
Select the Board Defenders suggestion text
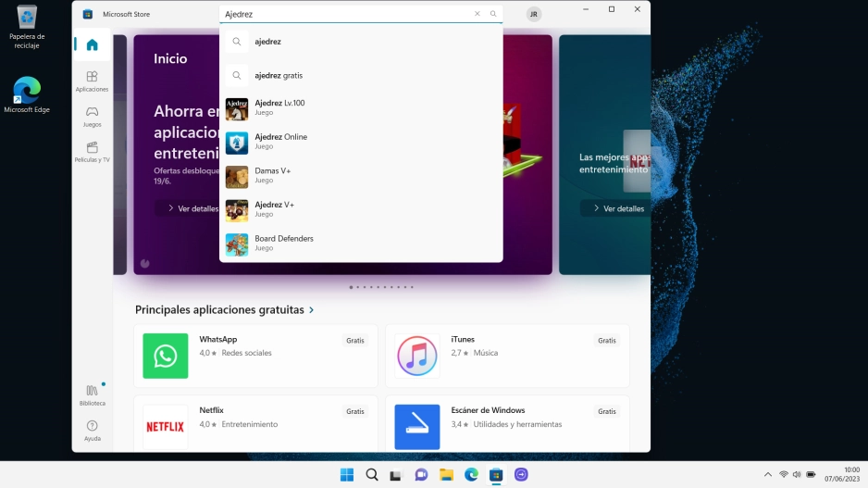284,239
